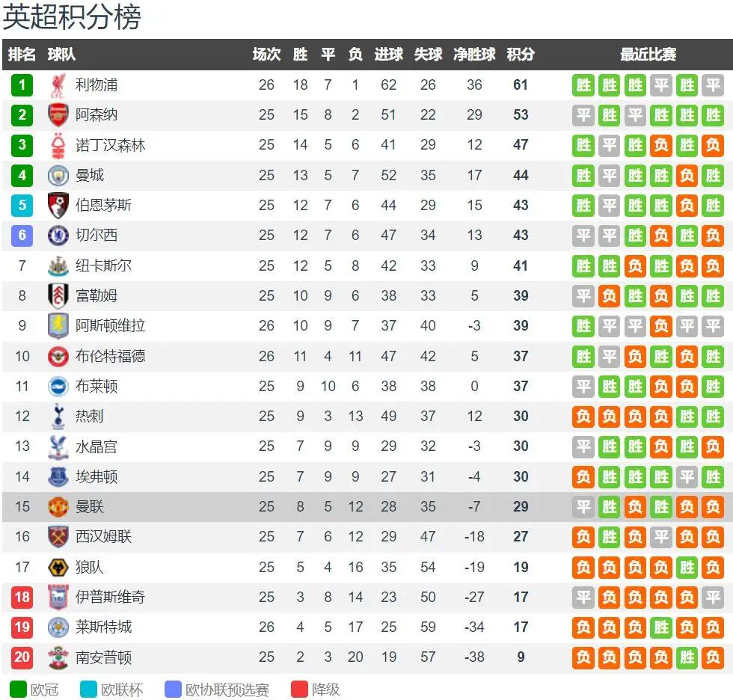Click Liverpool's first recent result 胜 badge
Screen dimensions: 733x700
(583, 85)
